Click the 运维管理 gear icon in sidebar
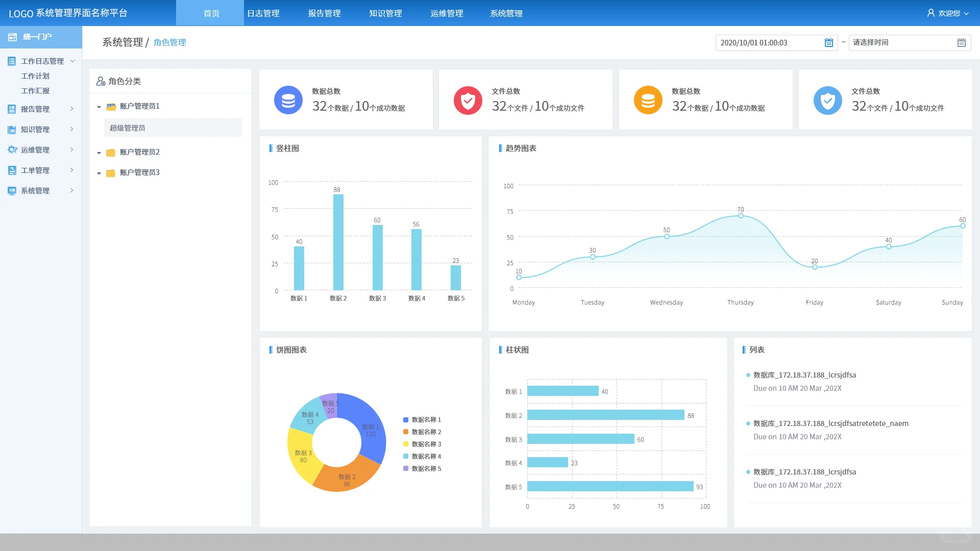980x551 pixels. pyautogui.click(x=12, y=149)
